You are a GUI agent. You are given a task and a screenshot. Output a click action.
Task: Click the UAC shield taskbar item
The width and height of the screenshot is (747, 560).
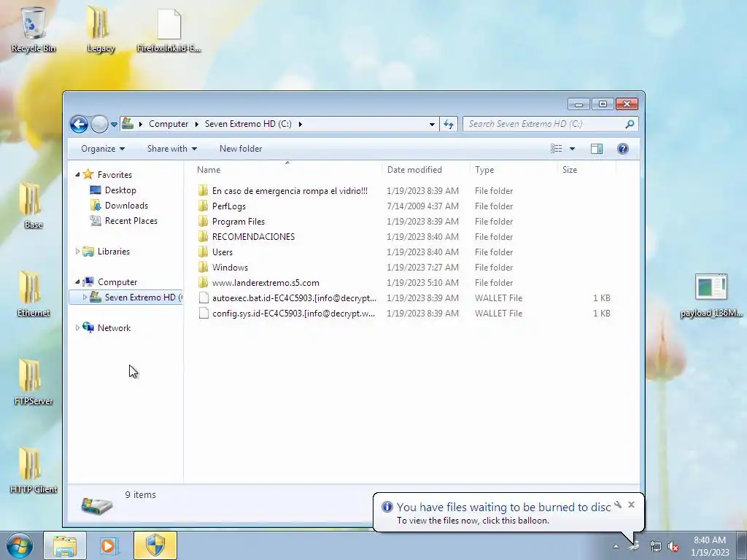pos(155,545)
